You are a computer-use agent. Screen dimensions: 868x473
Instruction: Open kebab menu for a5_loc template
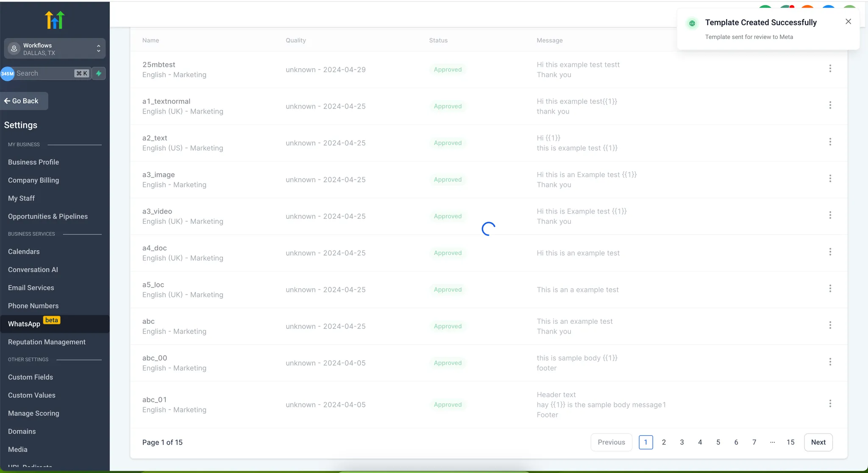coord(830,289)
